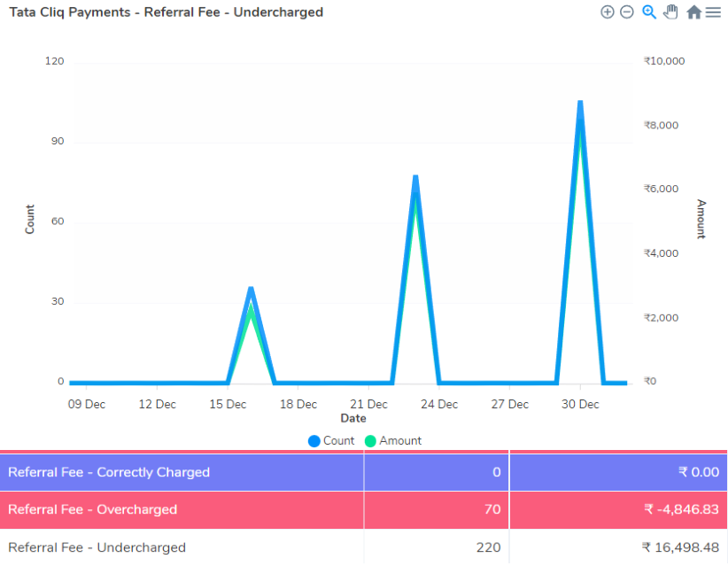The height and width of the screenshot is (566, 728).
Task: Click the 12 Dec x-axis label
Action: click(x=158, y=405)
